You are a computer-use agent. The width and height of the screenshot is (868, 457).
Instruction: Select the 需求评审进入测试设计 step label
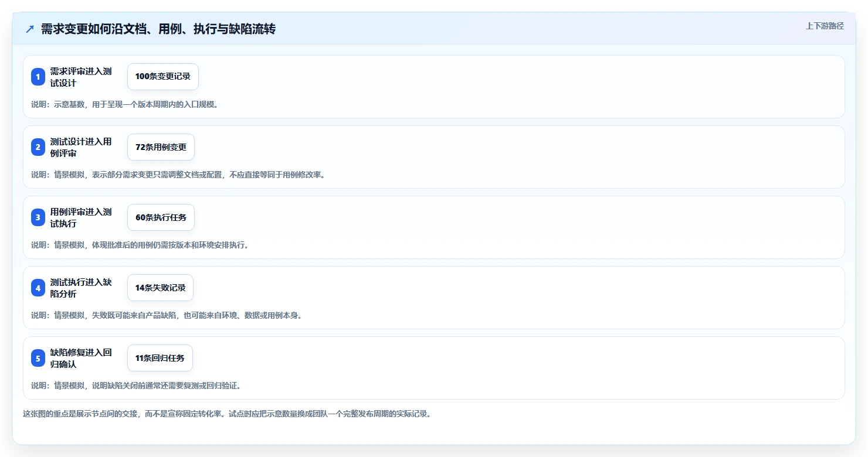81,77
